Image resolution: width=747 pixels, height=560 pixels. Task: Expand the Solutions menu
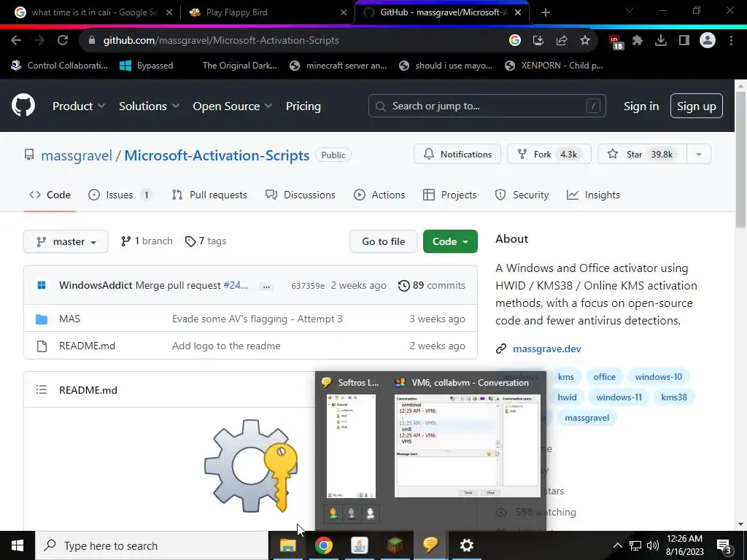coord(149,106)
